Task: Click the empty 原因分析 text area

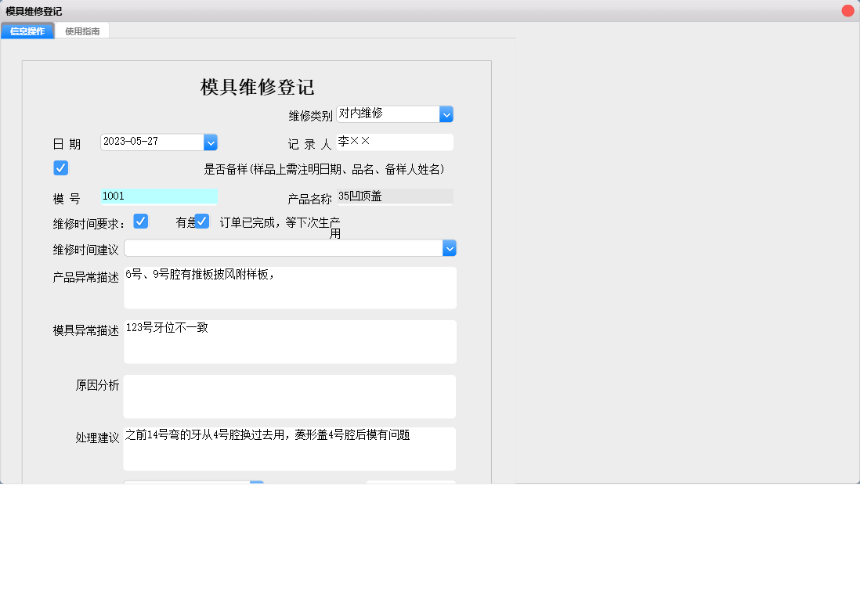Action: 290,396
